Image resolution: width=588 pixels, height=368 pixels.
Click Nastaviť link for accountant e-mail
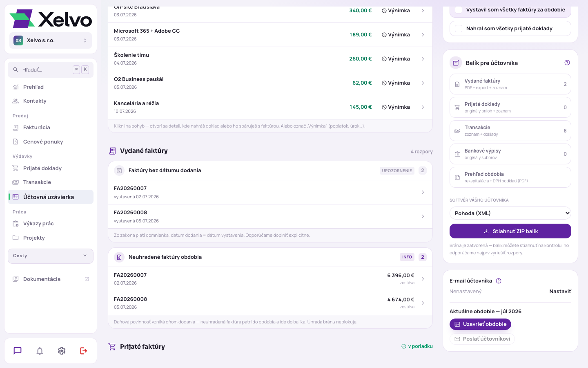point(560,292)
